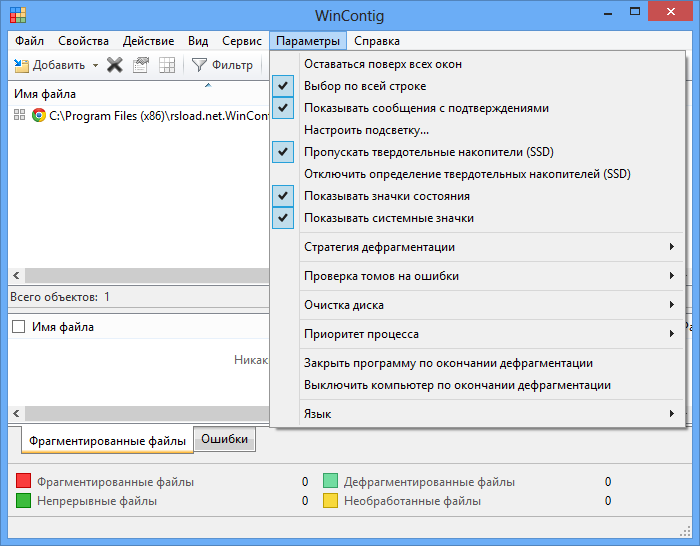Click the properties icon in toolbar
700x546 pixels.
[x=141, y=65]
